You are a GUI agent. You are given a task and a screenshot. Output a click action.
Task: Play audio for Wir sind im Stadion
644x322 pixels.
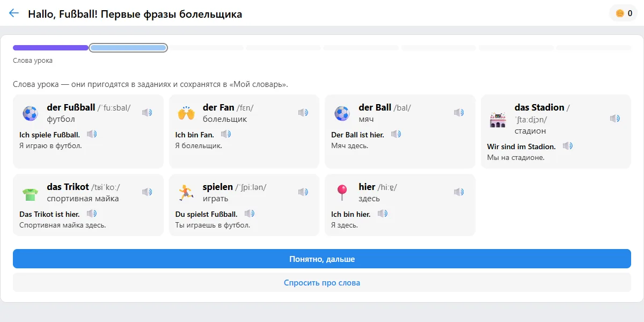pos(568,146)
